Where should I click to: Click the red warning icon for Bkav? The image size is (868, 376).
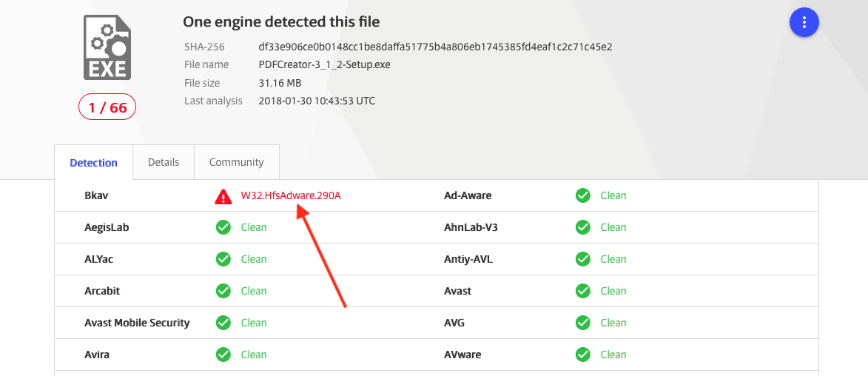tap(223, 196)
